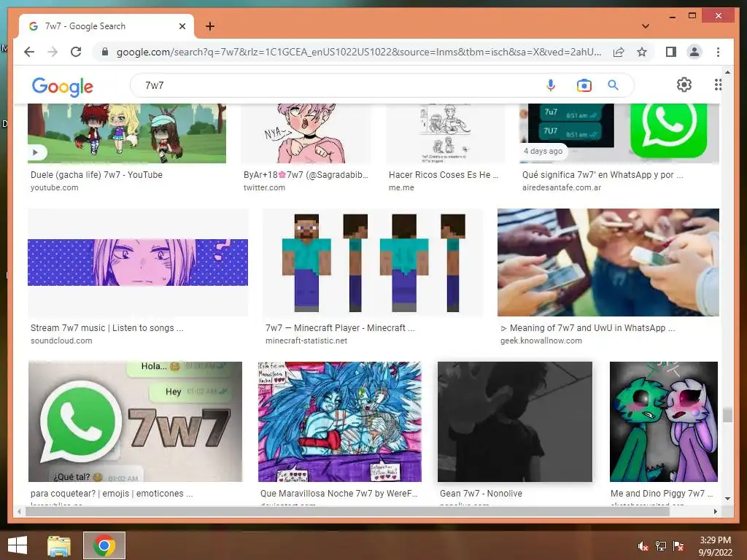747x560 pixels.
Task: Open para coquetear? emojis emoticones link
Action: click(112, 494)
